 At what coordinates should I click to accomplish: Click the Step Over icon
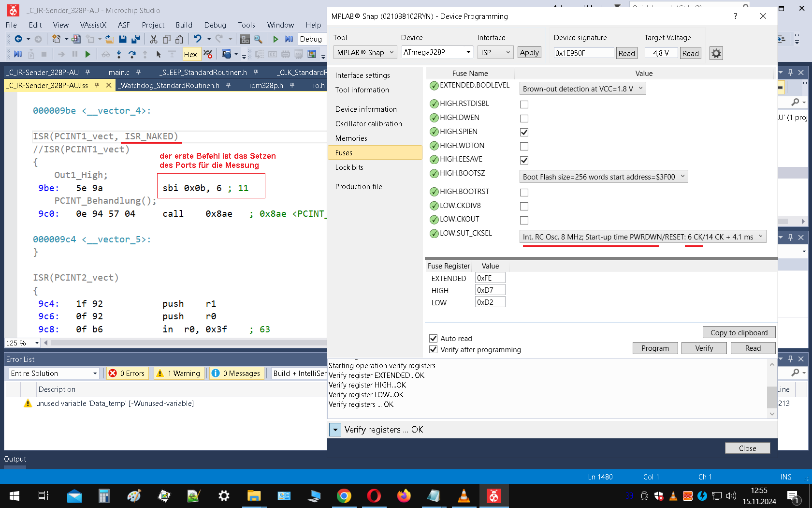132,54
